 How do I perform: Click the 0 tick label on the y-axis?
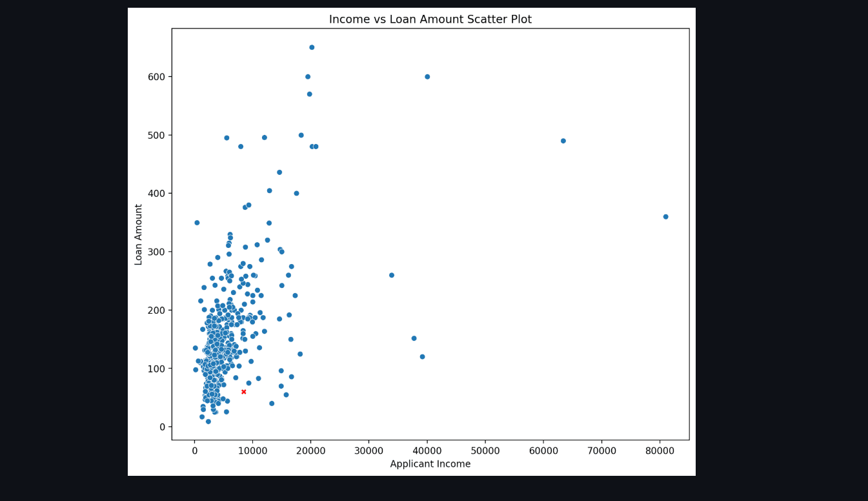click(162, 427)
